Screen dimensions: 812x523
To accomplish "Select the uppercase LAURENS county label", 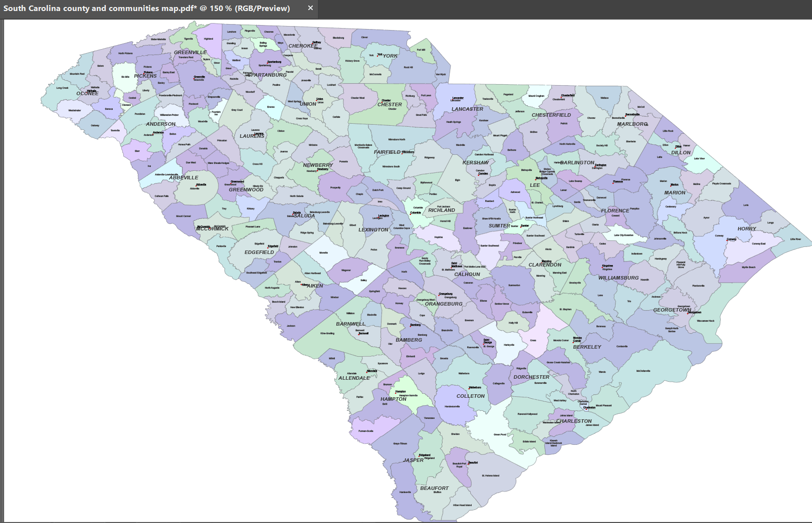I will [x=252, y=136].
